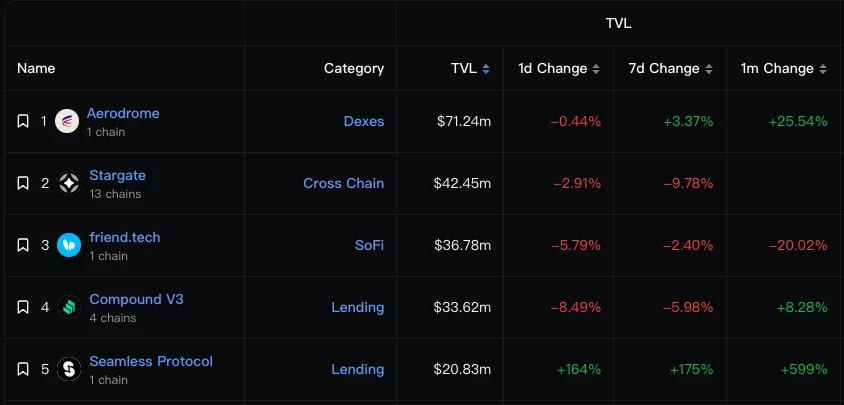This screenshot has height=405, width=844.
Task: Click the Seamless Protocol logo icon
Action: (x=69, y=369)
